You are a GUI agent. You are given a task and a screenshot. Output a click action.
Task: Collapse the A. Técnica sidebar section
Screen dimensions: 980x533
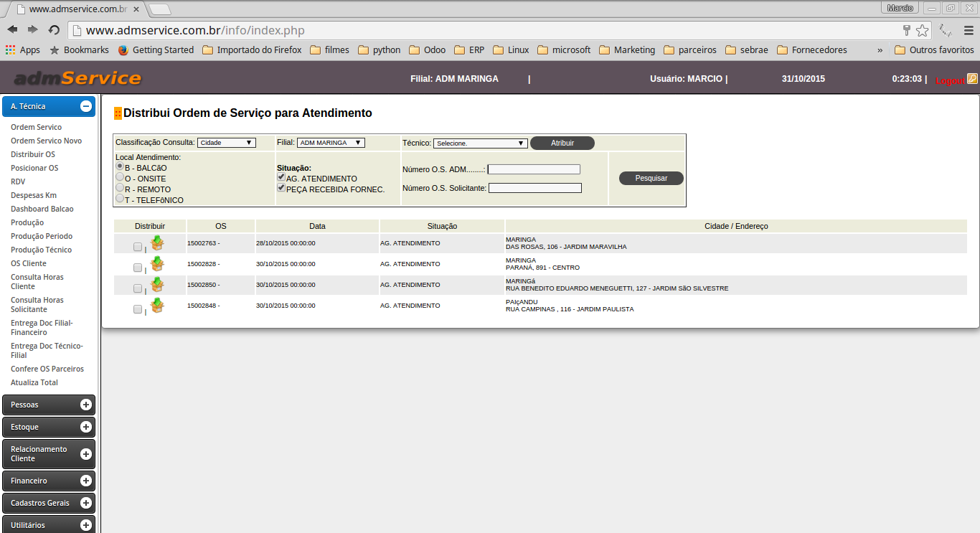(x=86, y=106)
